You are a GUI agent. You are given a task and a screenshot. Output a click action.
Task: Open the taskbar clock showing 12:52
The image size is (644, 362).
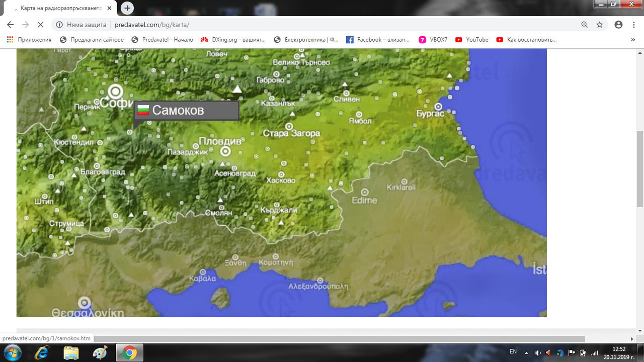[x=619, y=352]
